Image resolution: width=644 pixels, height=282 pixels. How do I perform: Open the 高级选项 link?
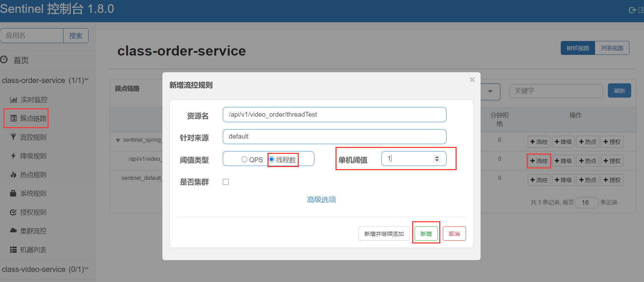tap(321, 200)
